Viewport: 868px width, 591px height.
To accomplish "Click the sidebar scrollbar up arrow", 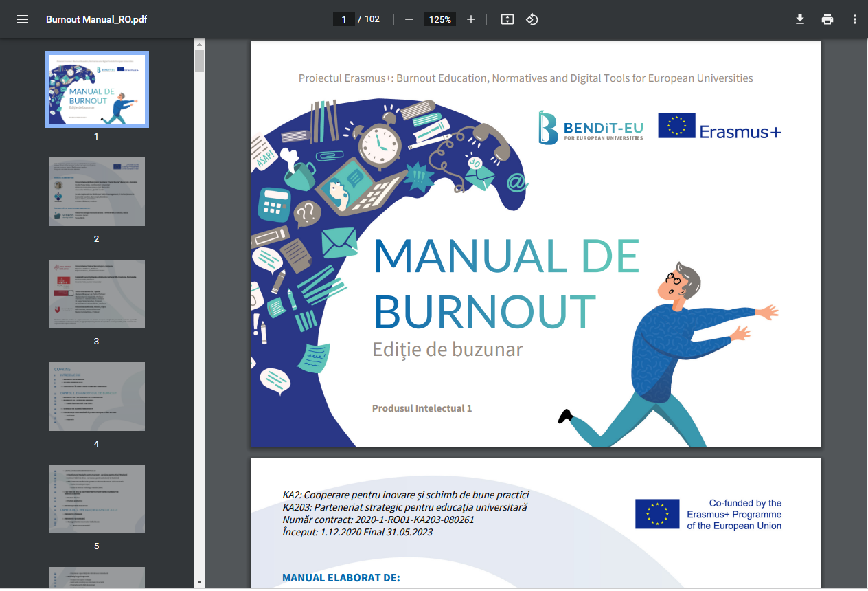I will pyautogui.click(x=199, y=45).
